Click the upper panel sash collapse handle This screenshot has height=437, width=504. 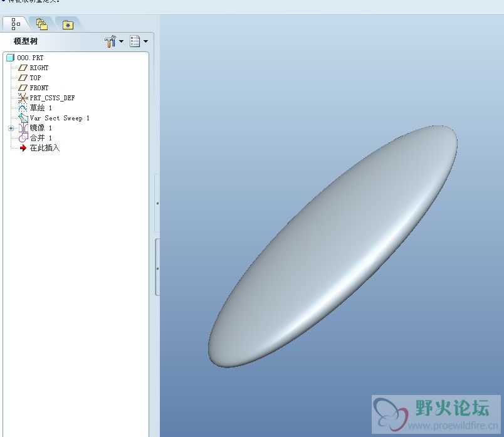[x=157, y=203]
